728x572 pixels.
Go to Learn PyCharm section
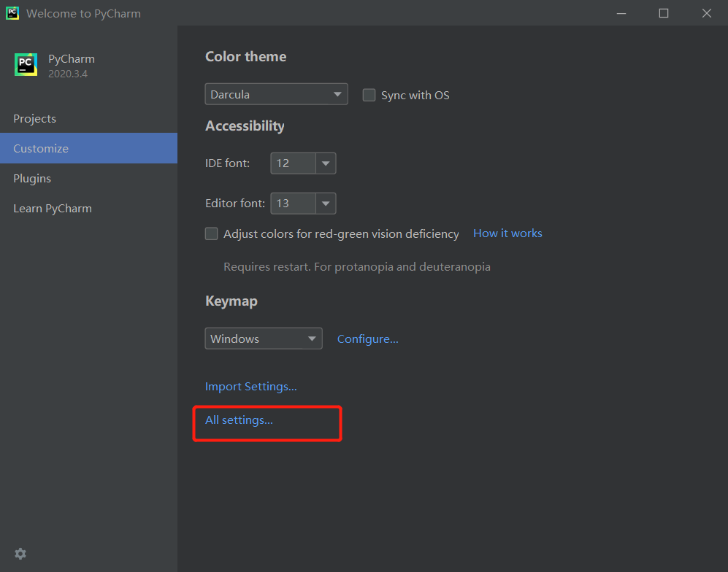53,208
